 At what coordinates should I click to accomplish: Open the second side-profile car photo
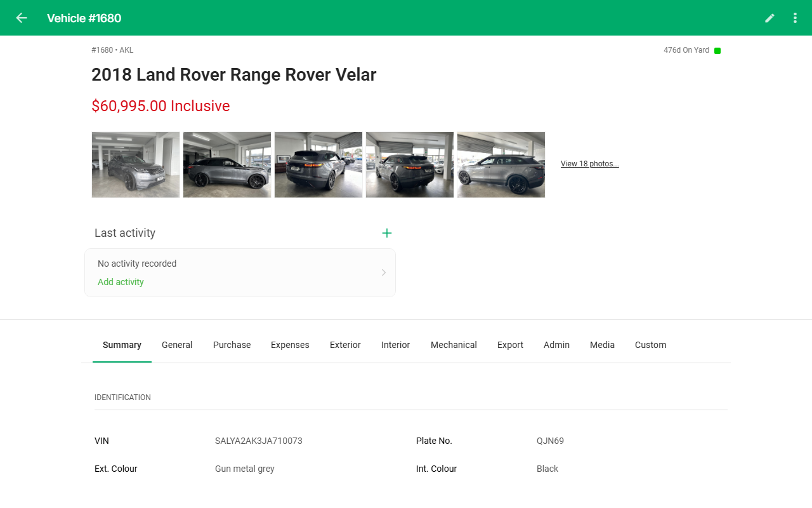[x=227, y=164]
